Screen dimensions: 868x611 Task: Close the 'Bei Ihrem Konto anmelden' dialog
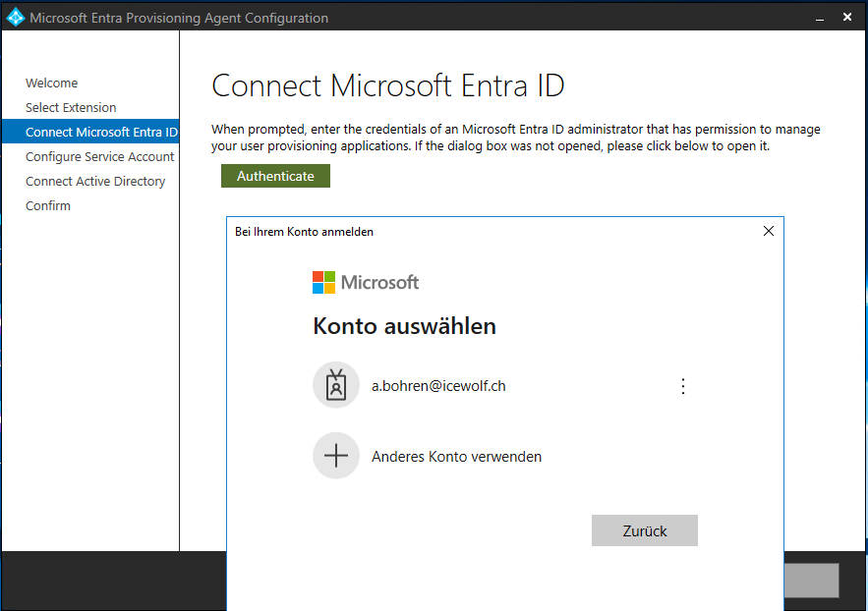769,232
